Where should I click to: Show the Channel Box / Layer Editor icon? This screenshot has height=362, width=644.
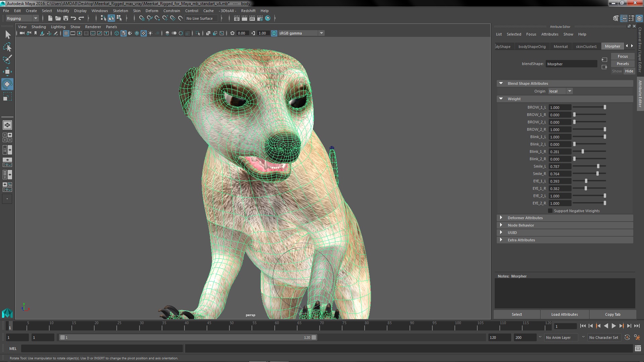639,18
